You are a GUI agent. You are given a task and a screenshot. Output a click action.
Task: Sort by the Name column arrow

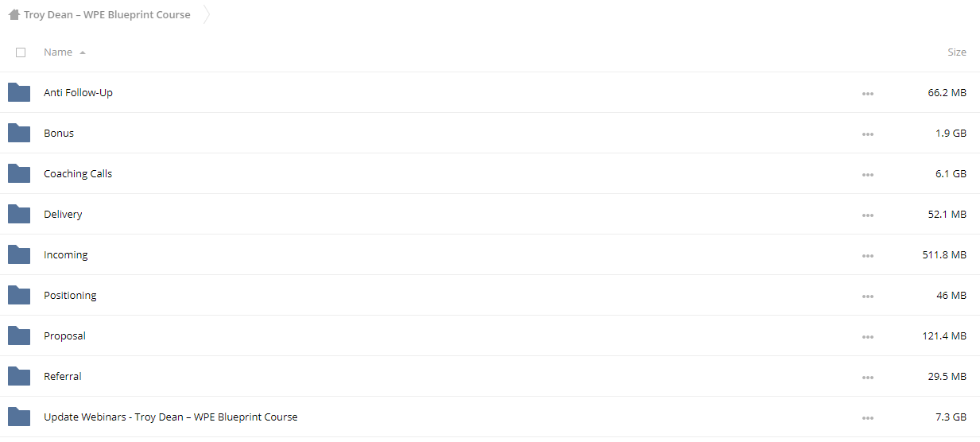click(x=83, y=52)
